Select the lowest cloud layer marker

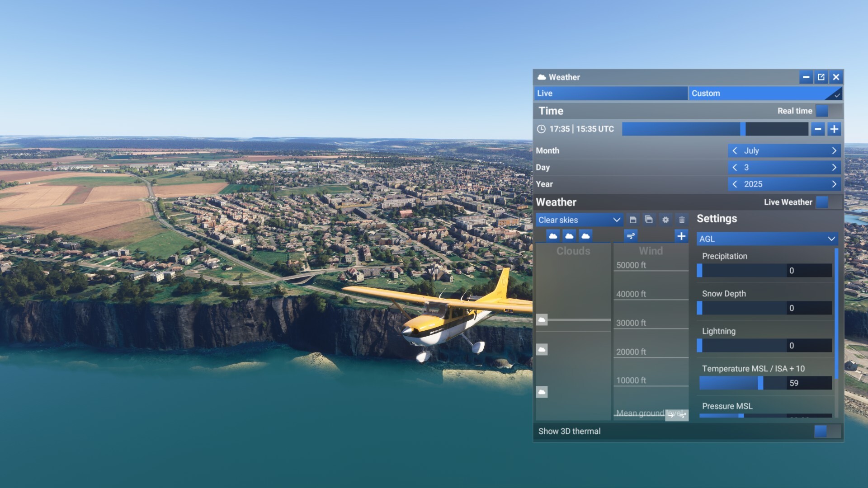point(542,392)
